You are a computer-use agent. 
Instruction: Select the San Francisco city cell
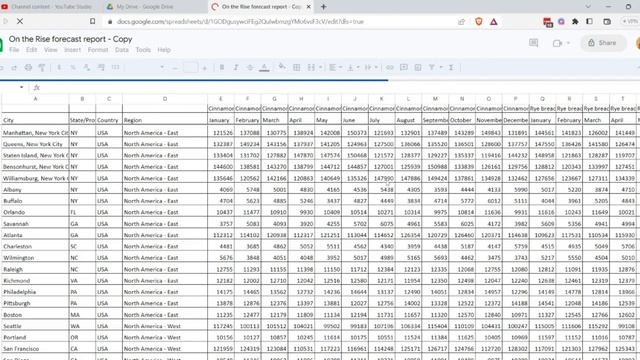(x=36, y=349)
